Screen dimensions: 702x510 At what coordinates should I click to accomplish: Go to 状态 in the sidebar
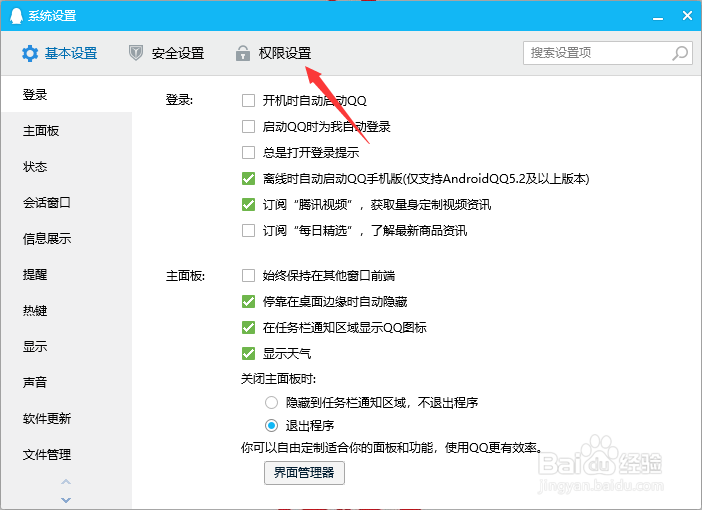coord(67,167)
